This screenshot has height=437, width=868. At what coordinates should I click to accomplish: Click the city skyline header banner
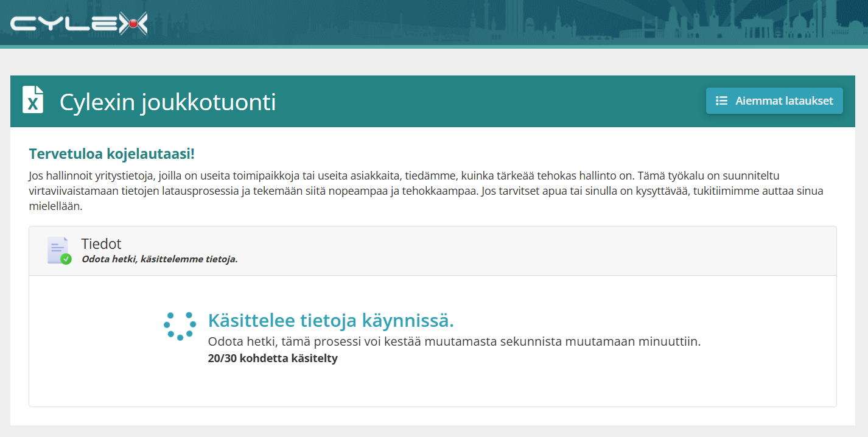[434, 23]
